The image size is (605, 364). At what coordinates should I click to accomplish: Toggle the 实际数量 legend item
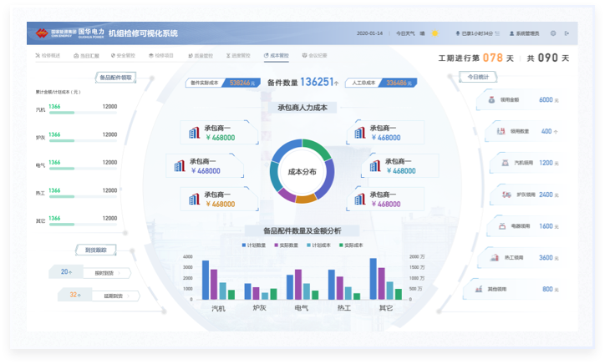click(x=286, y=245)
